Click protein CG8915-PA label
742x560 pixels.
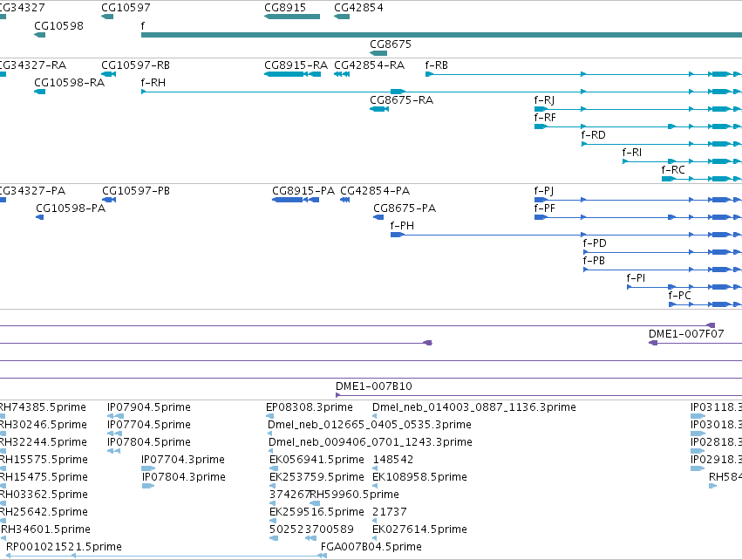click(303, 191)
